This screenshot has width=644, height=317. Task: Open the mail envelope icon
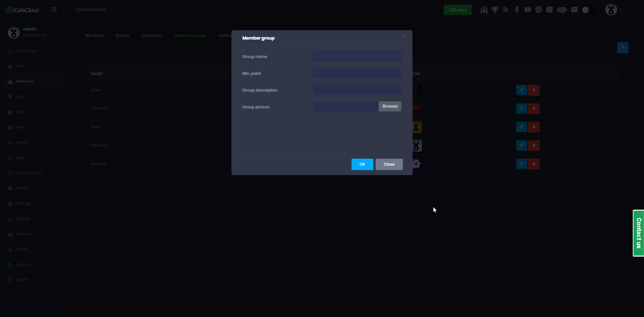575,10
